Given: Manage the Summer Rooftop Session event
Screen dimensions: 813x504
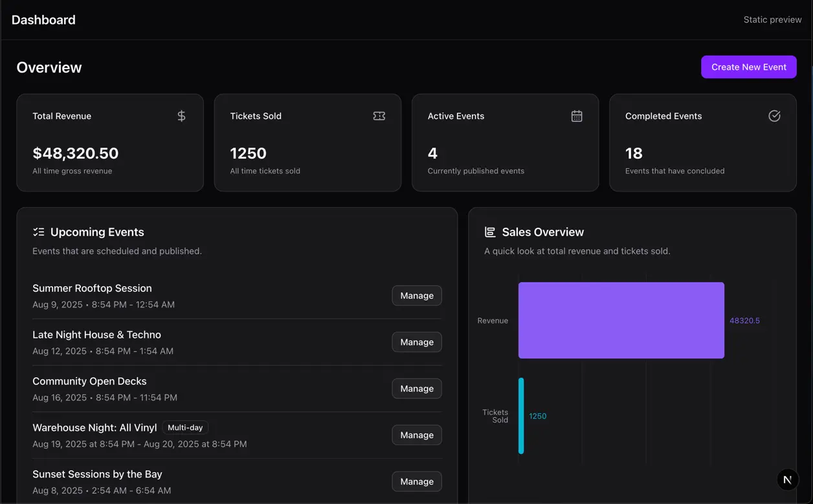Looking at the screenshot, I should tap(416, 295).
